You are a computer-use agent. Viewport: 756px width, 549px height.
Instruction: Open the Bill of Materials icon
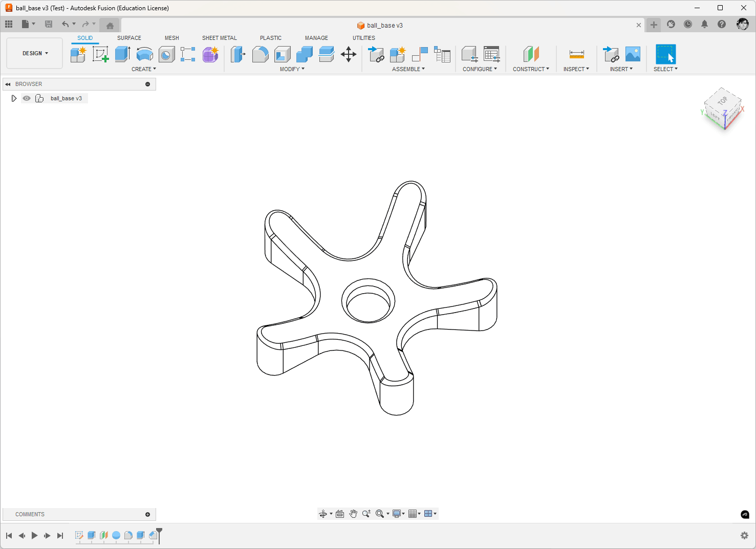[x=442, y=54]
